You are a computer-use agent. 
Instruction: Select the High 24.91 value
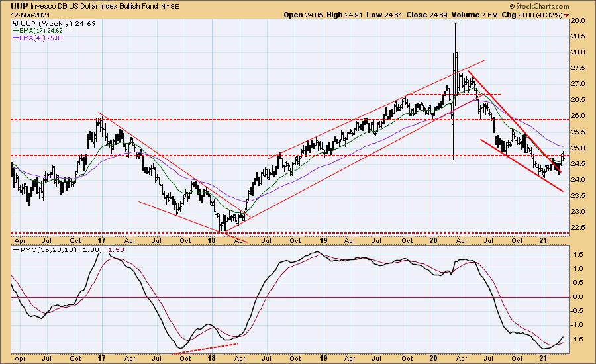tap(344, 15)
